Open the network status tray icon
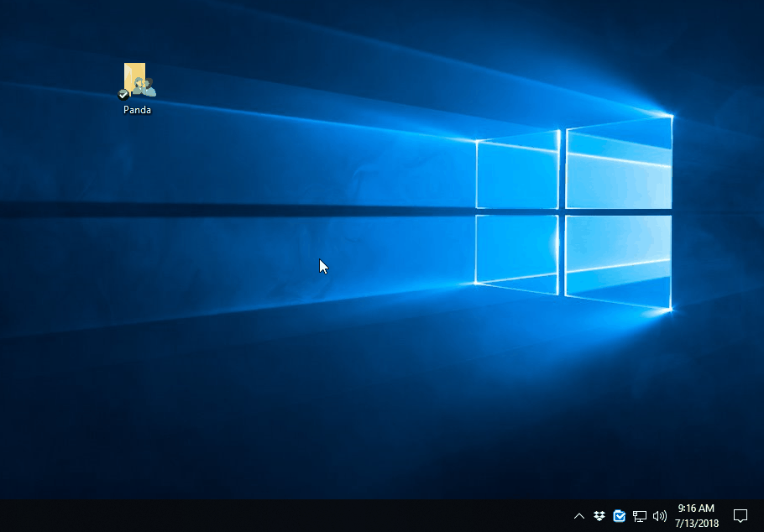Image resolution: width=764 pixels, height=532 pixels. pos(639,516)
